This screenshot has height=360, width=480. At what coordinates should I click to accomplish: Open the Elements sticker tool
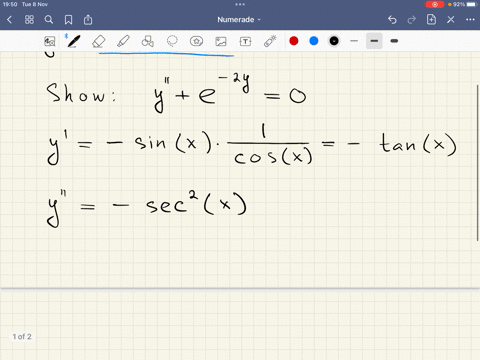pyautogui.click(x=196, y=41)
